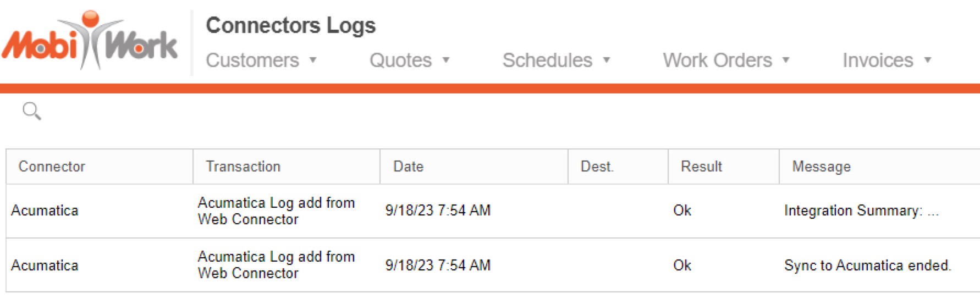Image resolution: width=980 pixels, height=299 pixels.
Task: Open the Schedules dropdown
Action: (556, 60)
